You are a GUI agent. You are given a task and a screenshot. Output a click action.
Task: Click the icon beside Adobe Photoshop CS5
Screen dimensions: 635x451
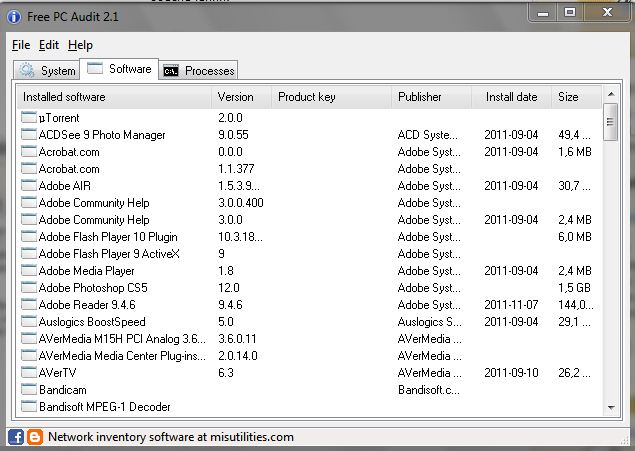click(x=29, y=288)
